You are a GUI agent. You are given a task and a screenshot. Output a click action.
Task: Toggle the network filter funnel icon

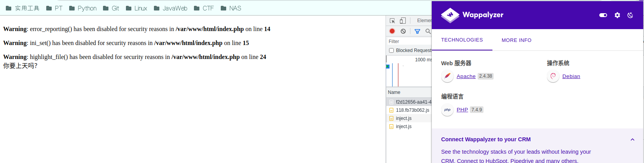[417, 31]
